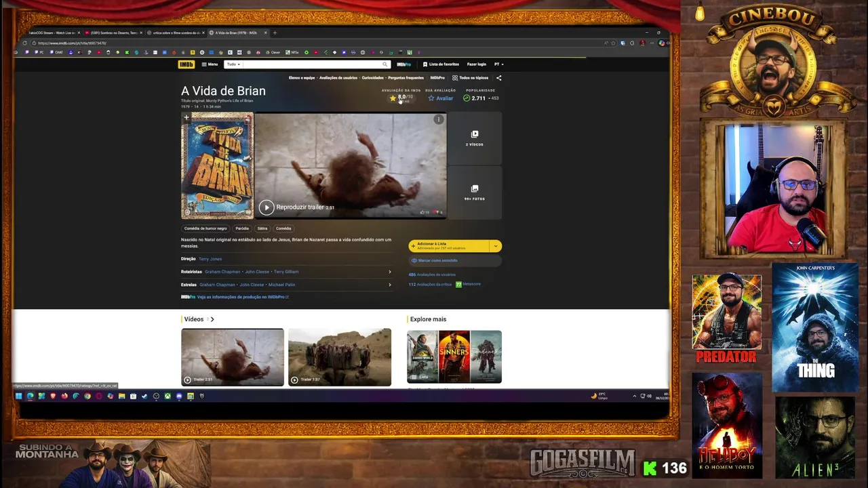Open the 'A Vida de Brian' poster image
The width and height of the screenshot is (868, 488).
click(x=217, y=165)
